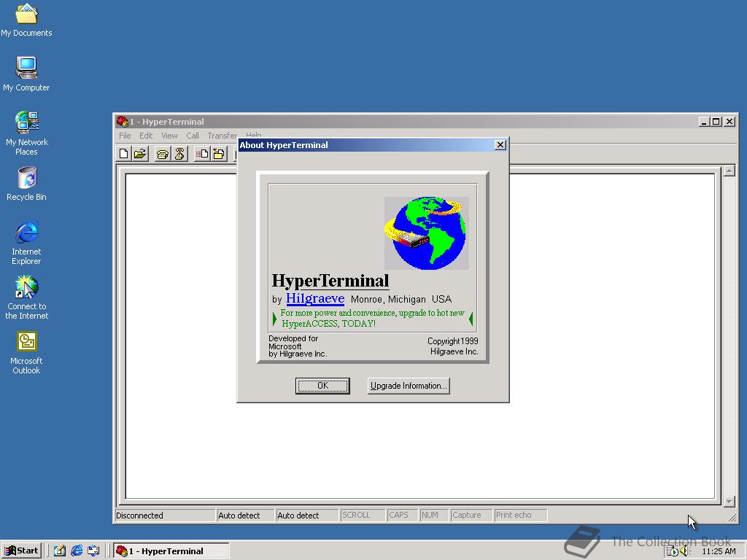Click the Upgrade Information button
Image resolution: width=747 pixels, height=560 pixels.
(409, 386)
